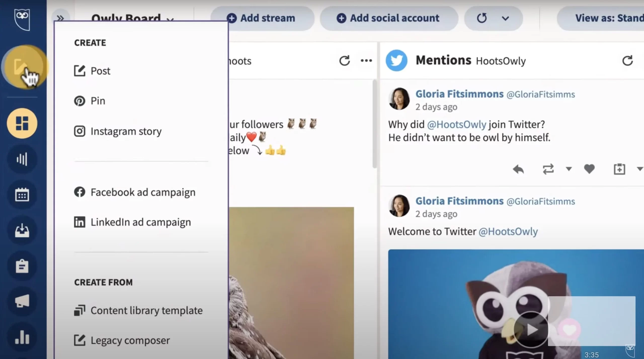Image resolution: width=644 pixels, height=359 pixels.
Task: Select the Boards grid icon
Action: pyautogui.click(x=22, y=123)
